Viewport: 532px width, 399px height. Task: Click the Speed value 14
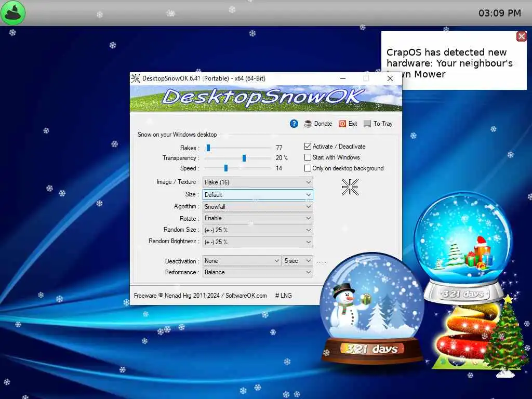pyautogui.click(x=279, y=168)
